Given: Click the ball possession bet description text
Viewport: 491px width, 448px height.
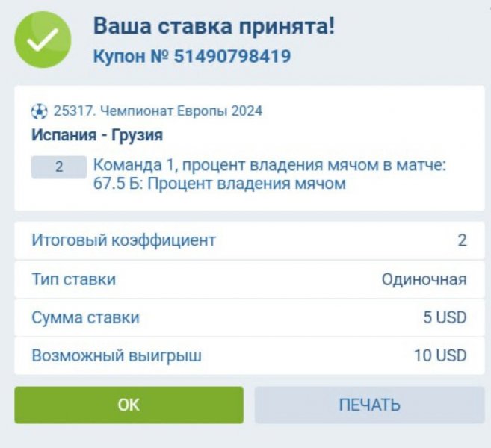Looking at the screenshot, I should [269, 165].
